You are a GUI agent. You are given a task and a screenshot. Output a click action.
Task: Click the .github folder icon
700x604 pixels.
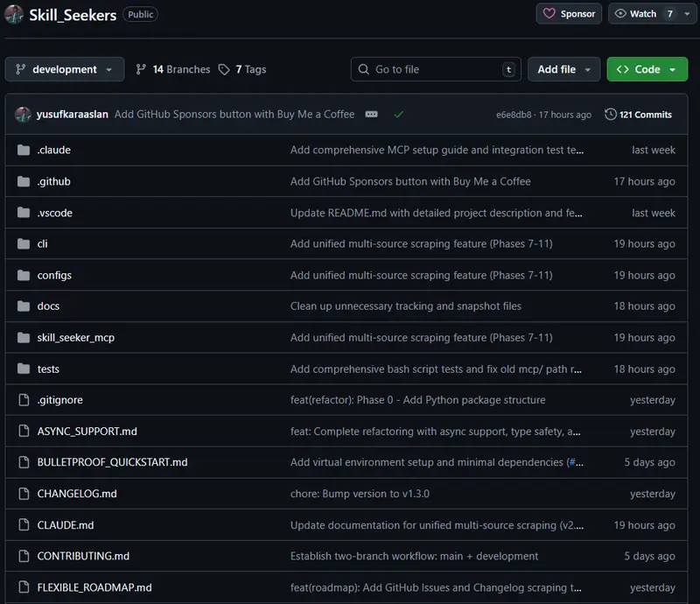click(x=24, y=181)
